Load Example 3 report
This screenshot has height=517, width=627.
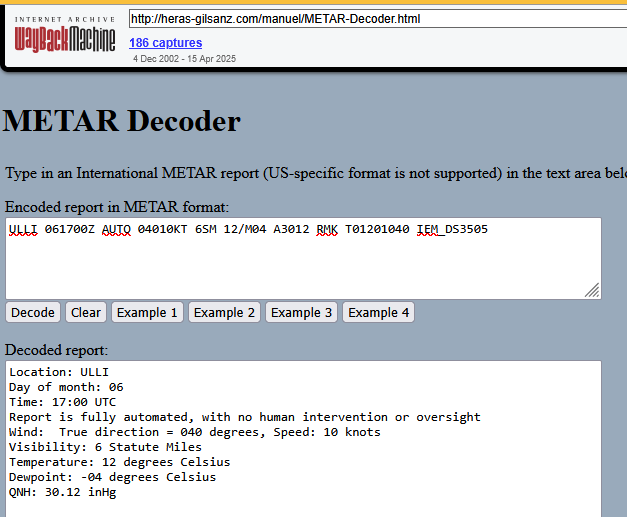pyautogui.click(x=301, y=312)
